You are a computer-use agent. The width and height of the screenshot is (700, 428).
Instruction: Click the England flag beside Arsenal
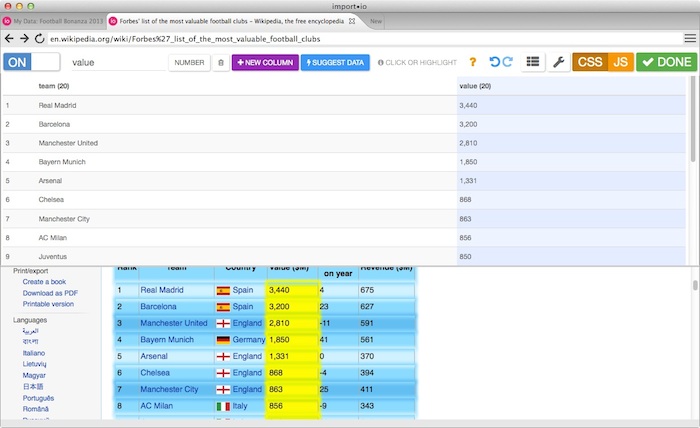pyautogui.click(x=223, y=357)
